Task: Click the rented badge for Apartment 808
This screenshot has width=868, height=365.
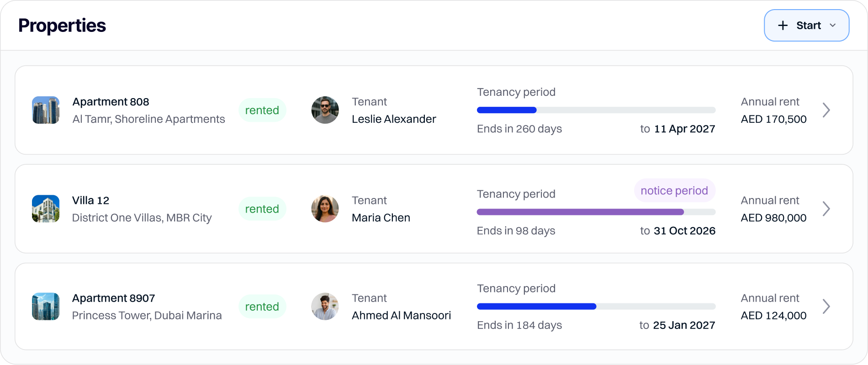Action: 262,110
